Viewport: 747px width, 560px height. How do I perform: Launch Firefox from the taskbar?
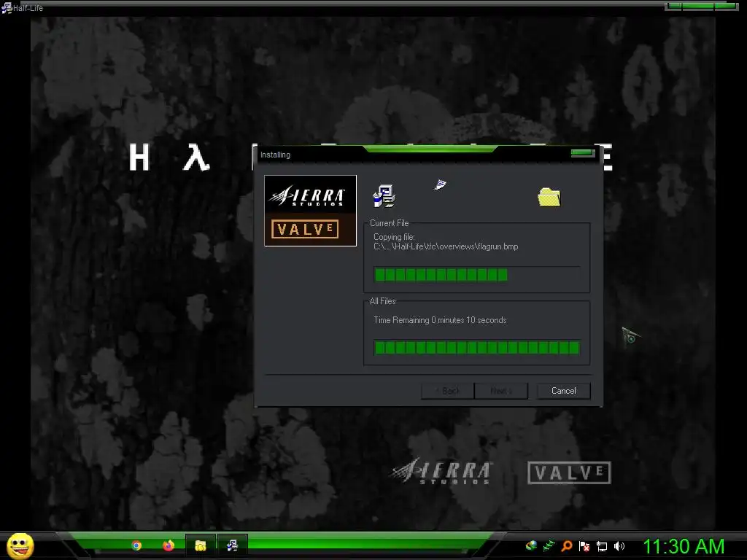point(169,545)
